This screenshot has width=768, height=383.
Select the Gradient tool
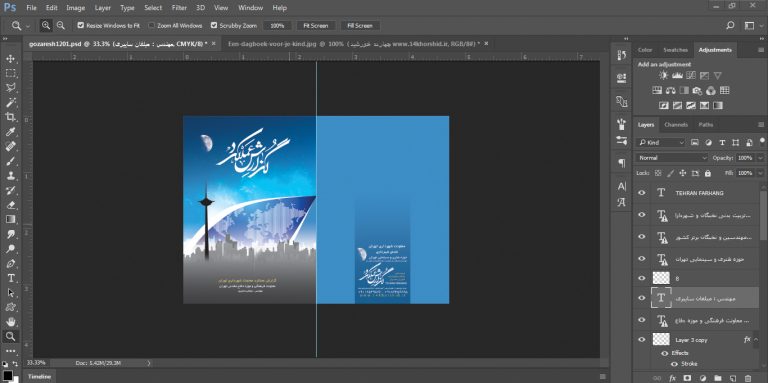click(x=10, y=219)
